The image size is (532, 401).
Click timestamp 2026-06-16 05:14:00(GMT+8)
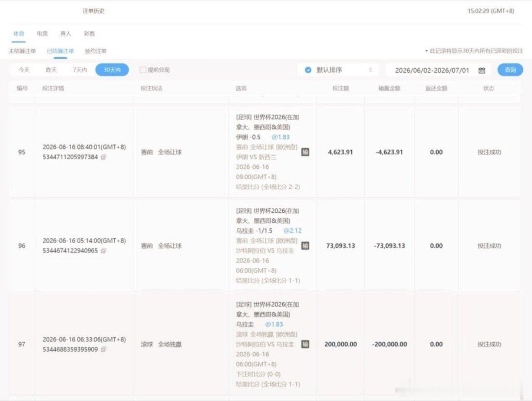coord(84,241)
